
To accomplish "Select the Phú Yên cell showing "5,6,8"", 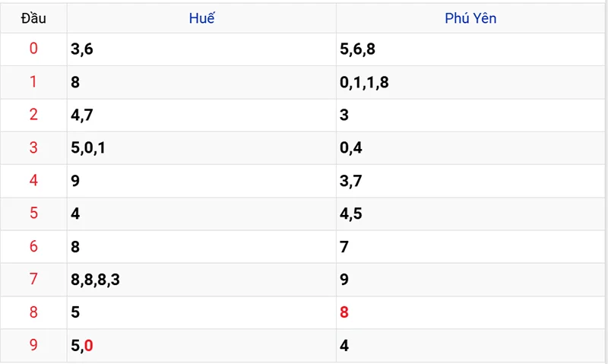I will (x=357, y=49).
